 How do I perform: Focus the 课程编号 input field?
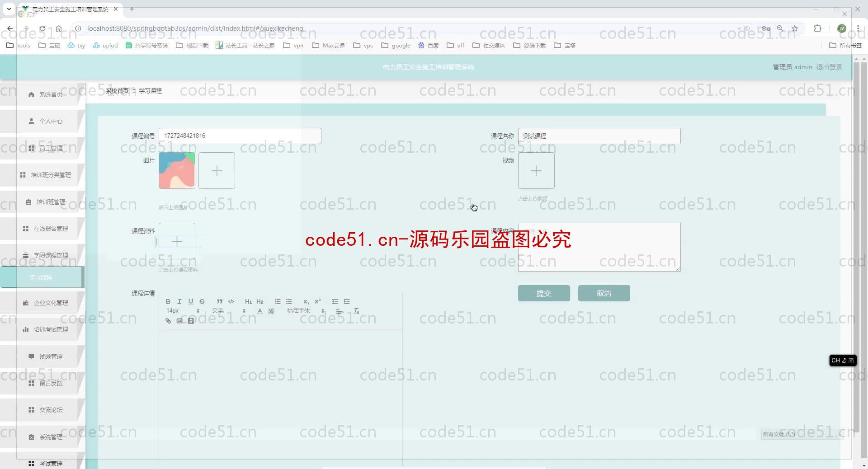click(240, 136)
